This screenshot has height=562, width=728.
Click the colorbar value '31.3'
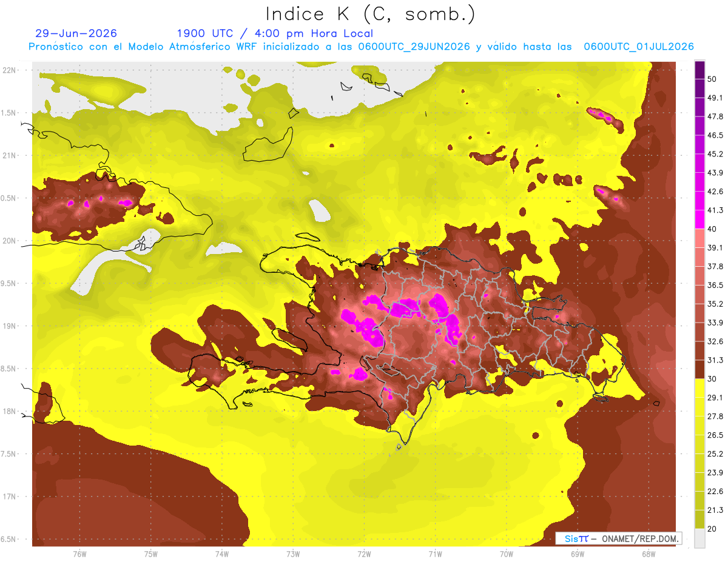tap(715, 360)
